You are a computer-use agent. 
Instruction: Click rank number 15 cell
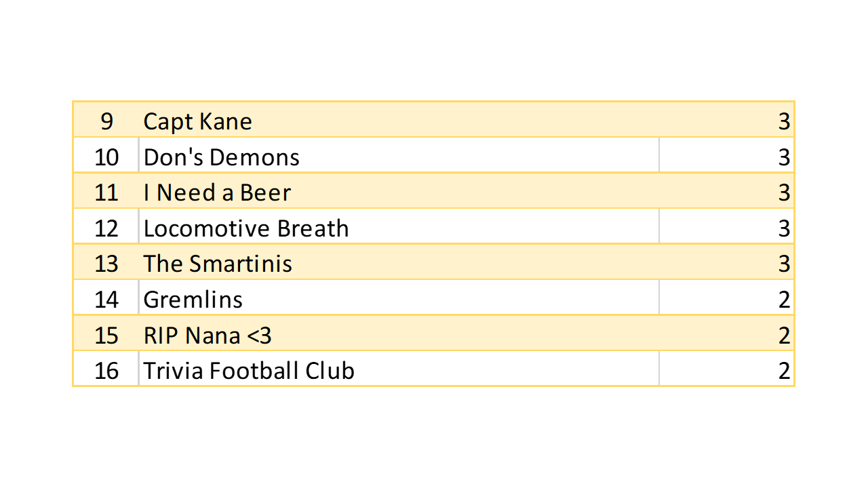click(x=106, y=335)
